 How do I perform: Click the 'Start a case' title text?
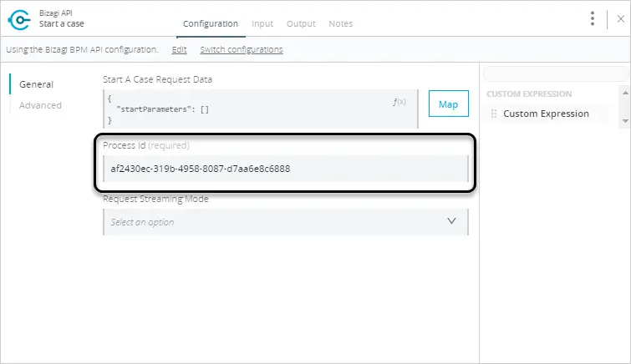pos(62,23)
